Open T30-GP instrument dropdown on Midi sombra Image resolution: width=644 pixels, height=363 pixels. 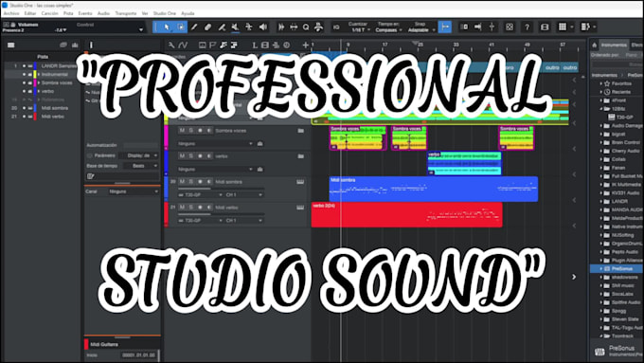[201, 195]
